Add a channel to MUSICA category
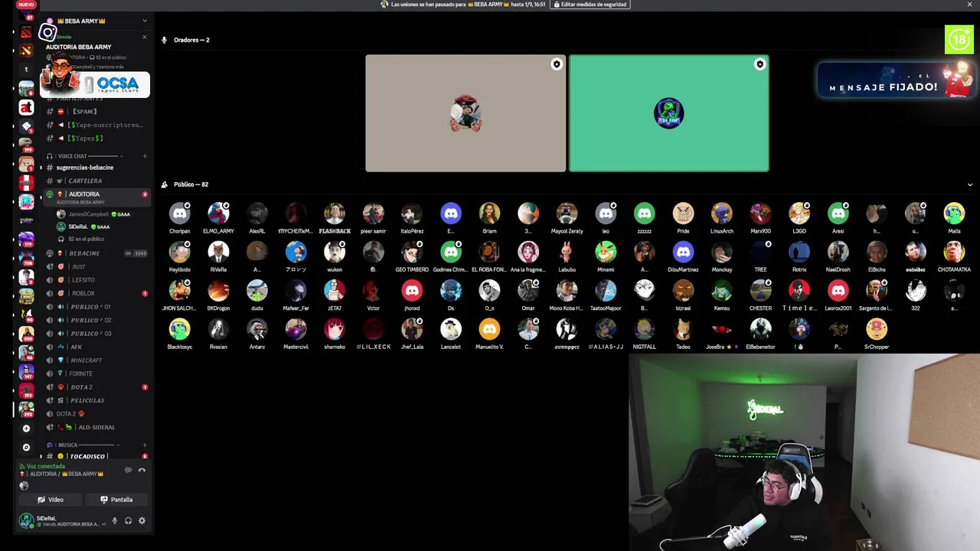The width and height of the screenshot is (980, 551). click(145, 445)
